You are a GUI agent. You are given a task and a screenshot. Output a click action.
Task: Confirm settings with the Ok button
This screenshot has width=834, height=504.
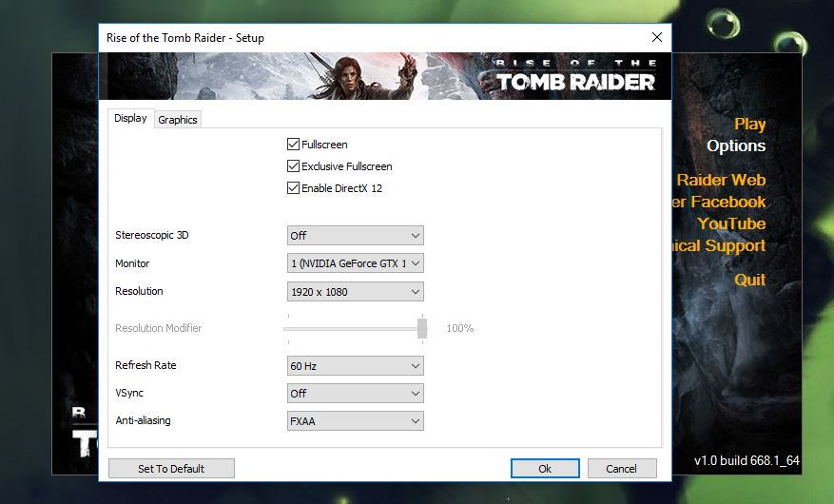click(545, 469)
